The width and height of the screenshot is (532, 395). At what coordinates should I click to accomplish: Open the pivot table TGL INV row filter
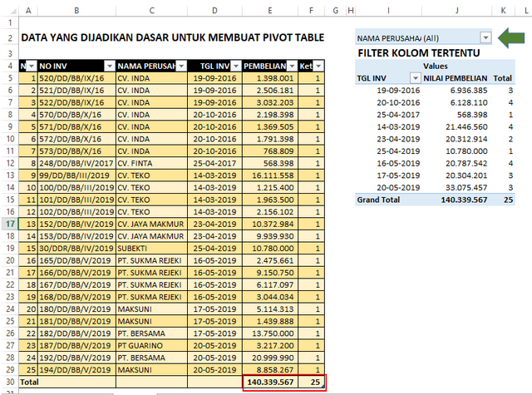(x=416, y=78)
